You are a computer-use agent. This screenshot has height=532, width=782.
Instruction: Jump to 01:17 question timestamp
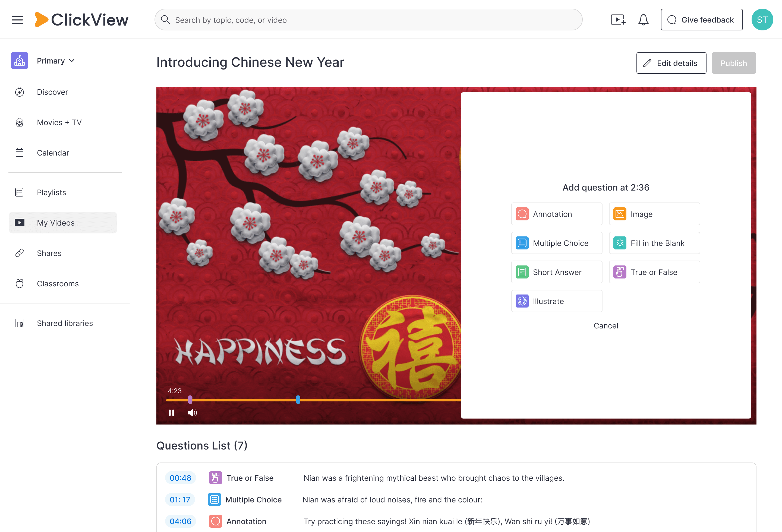point(180,500)
